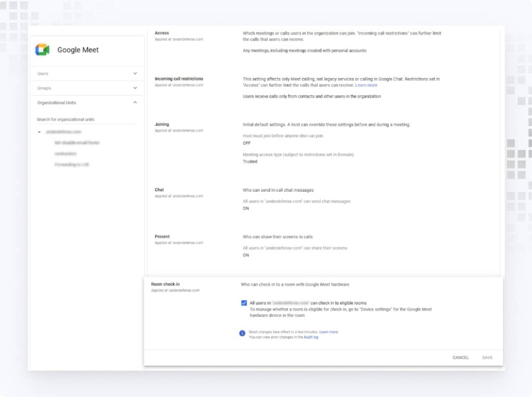This screenshot has width=532, height=397.
Task: Click the Organizational Units label
Action: (57, 102)
